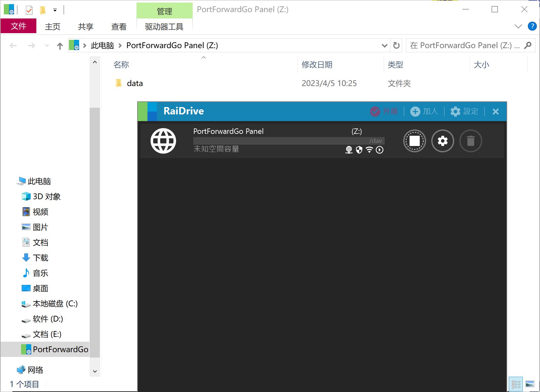
Task: Expand the ribbon with chevron arrow
Action: [x=518, y=26]
